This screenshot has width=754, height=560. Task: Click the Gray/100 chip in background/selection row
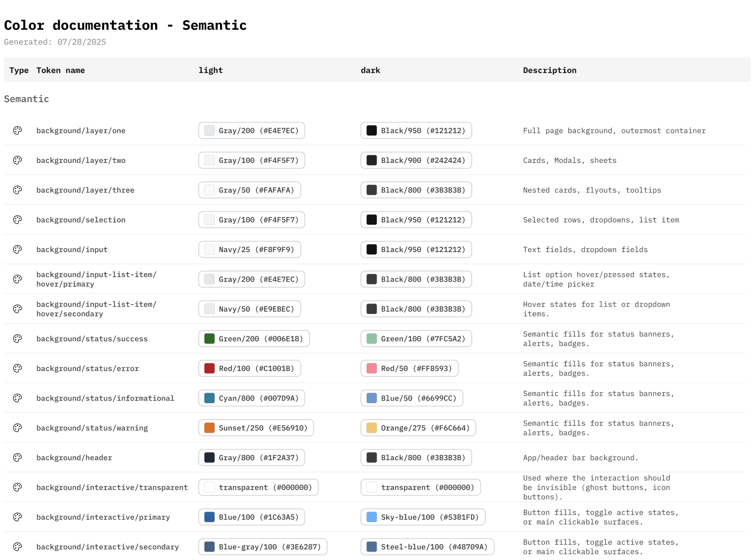(252, 220)
